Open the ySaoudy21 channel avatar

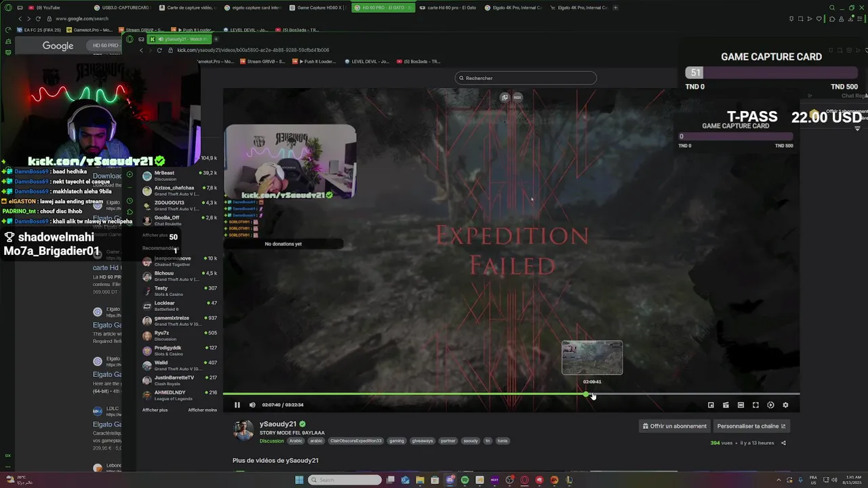click(244, 430)
